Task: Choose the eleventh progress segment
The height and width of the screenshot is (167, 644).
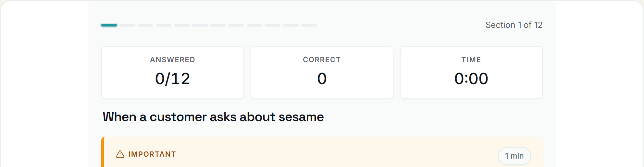Action: point(291,25)
